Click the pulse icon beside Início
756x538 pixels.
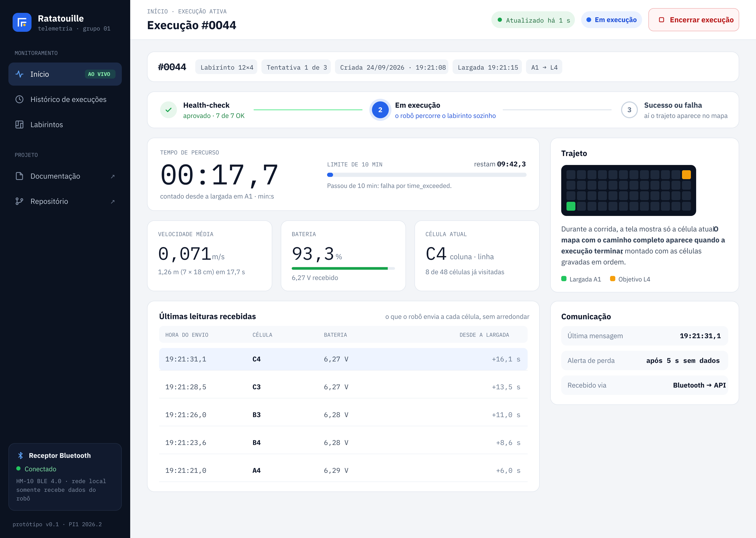click(19, 74)
